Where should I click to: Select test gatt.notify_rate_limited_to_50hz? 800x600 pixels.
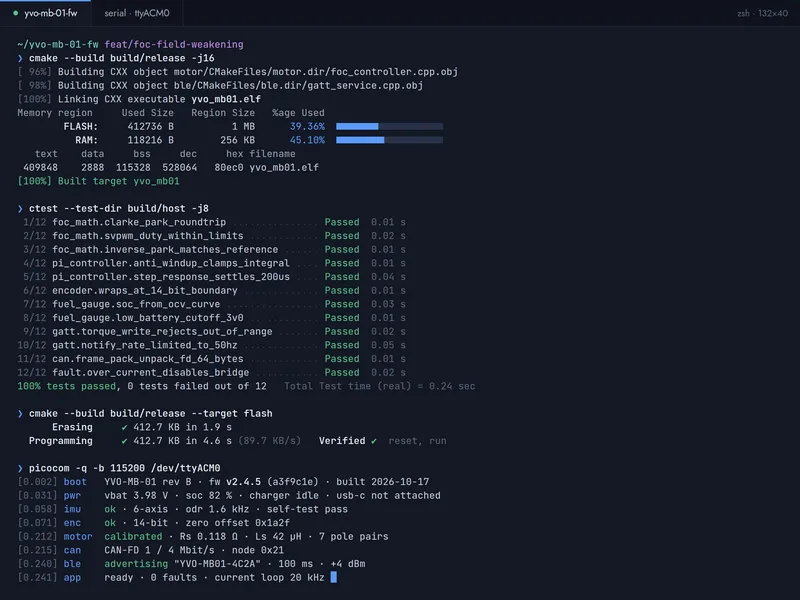(144, 345)
